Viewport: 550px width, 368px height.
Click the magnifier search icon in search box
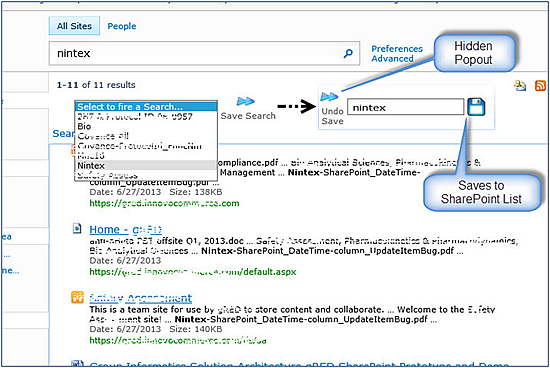348,53
